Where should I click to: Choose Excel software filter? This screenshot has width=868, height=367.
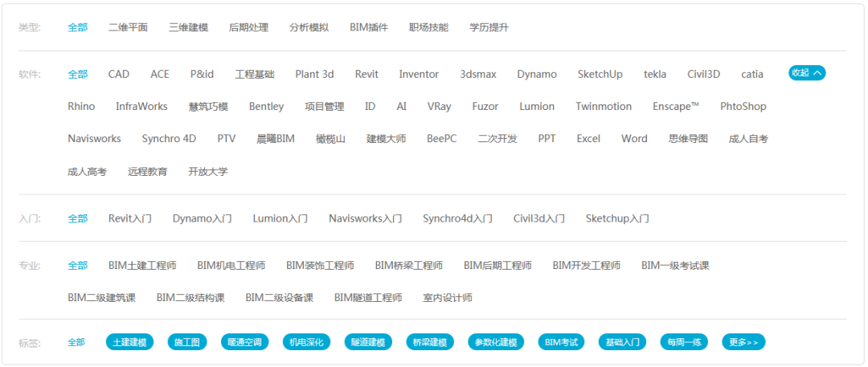click(x=588, y=138)
